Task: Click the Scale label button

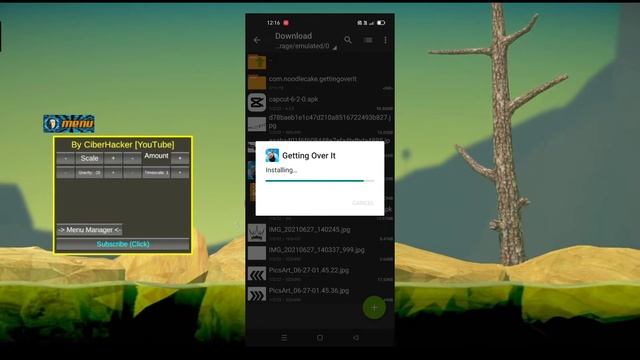Action: pyautogui.click(x=89, y=158)
